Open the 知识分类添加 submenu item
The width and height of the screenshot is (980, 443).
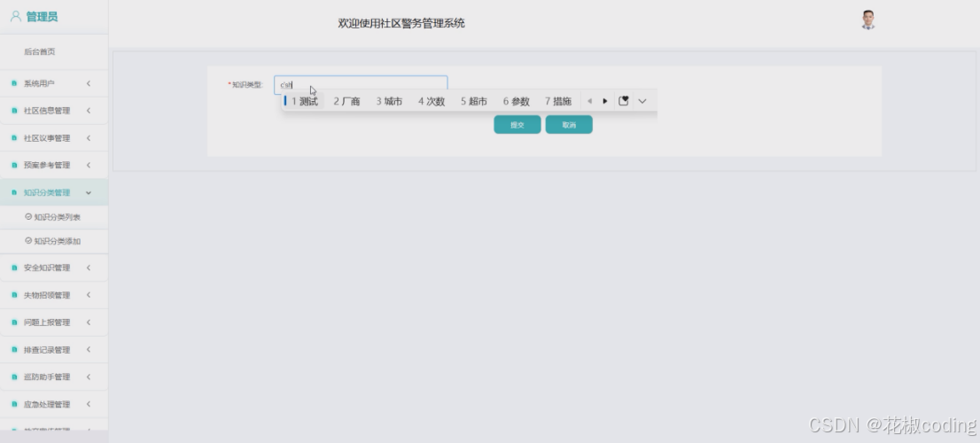(x=57, y=241)
